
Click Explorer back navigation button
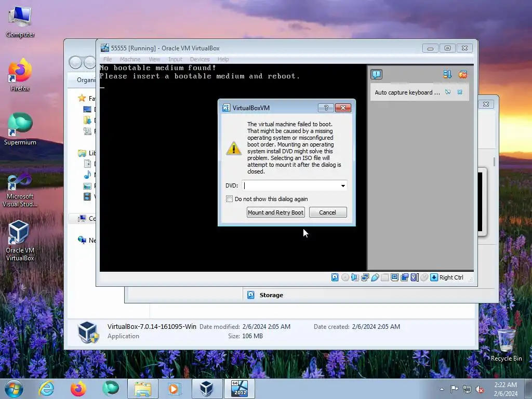75,62
